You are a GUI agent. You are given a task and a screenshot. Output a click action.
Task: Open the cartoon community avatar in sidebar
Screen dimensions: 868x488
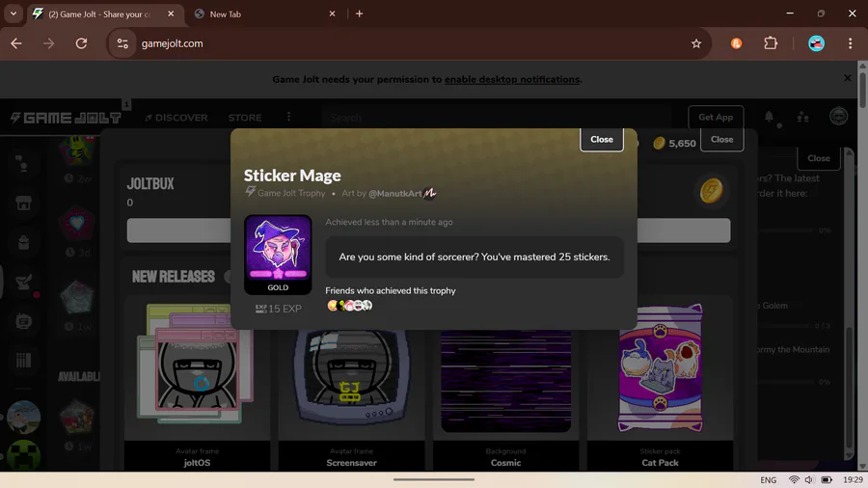[x=23, y=417]
